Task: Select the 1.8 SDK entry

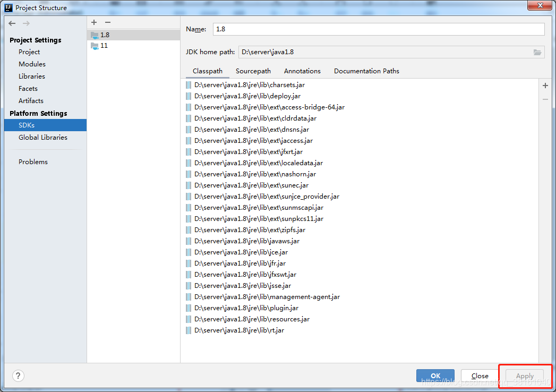Action: [x=134, y=35]
